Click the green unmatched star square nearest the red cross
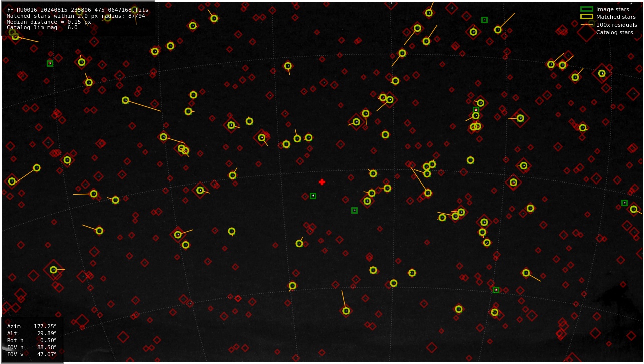The width and height of the screenshot is (644, 364). point(313,196)
